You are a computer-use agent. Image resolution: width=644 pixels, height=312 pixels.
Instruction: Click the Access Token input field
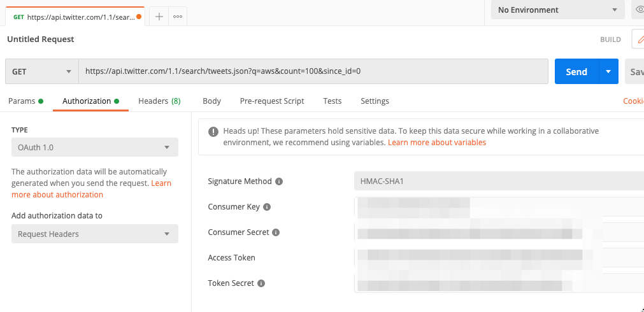pos(499,258)
